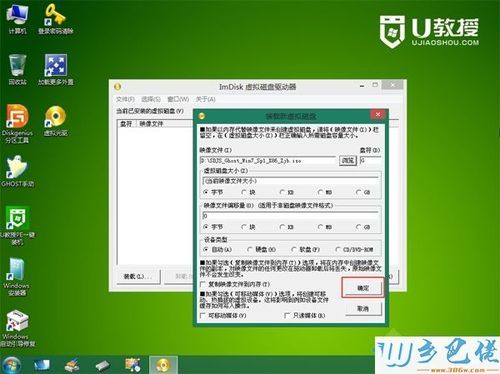Open the Windows 启动引导修复 toolbox icon
Image resolution: width=500 pixels, height=374 pixels.
click(x=17, y=329)
